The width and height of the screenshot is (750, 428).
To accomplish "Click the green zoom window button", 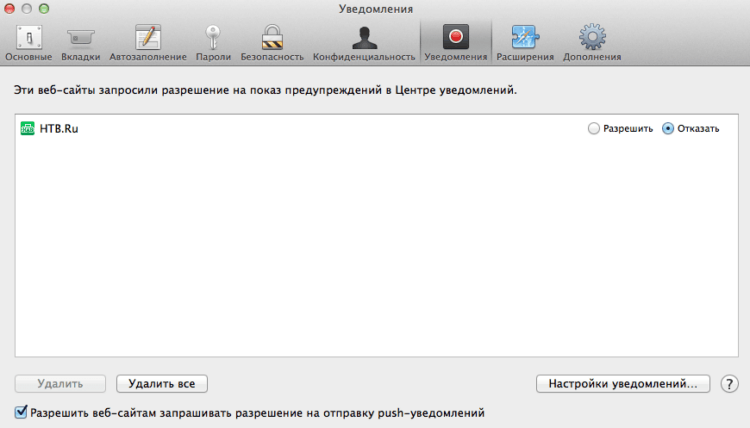I will (x=49, y=9).
